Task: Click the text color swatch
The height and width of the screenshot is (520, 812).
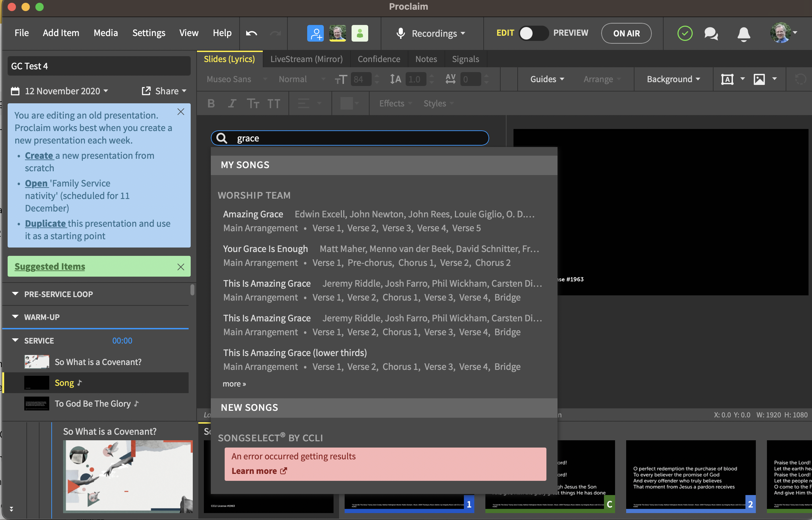Action: (x=346, y=103)
